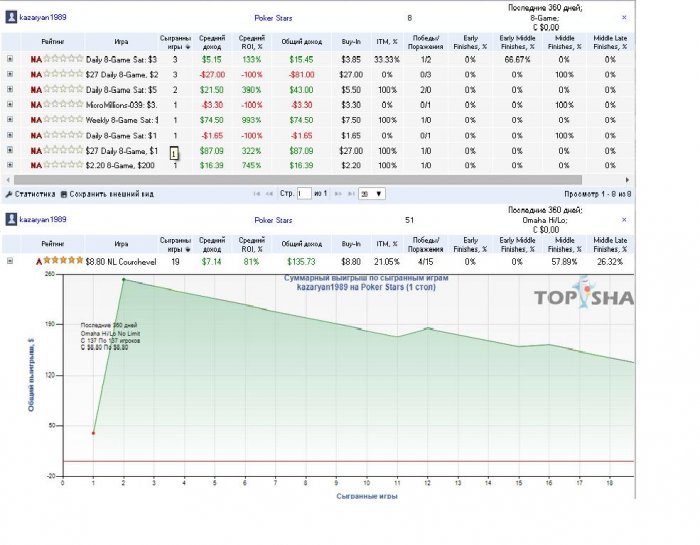Click average income cell $87.09
This screenshot has width=700, height=545.
[x=212, y=151]
